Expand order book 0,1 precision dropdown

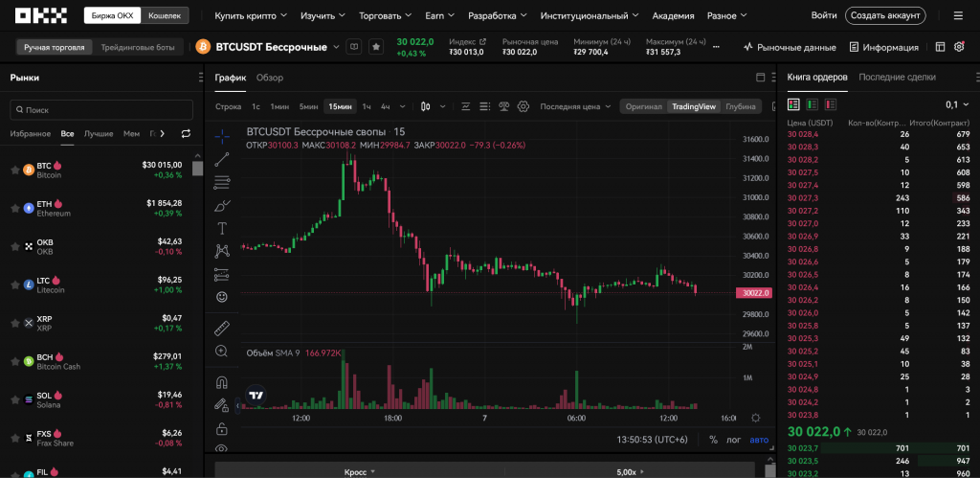tap(956, 104)
